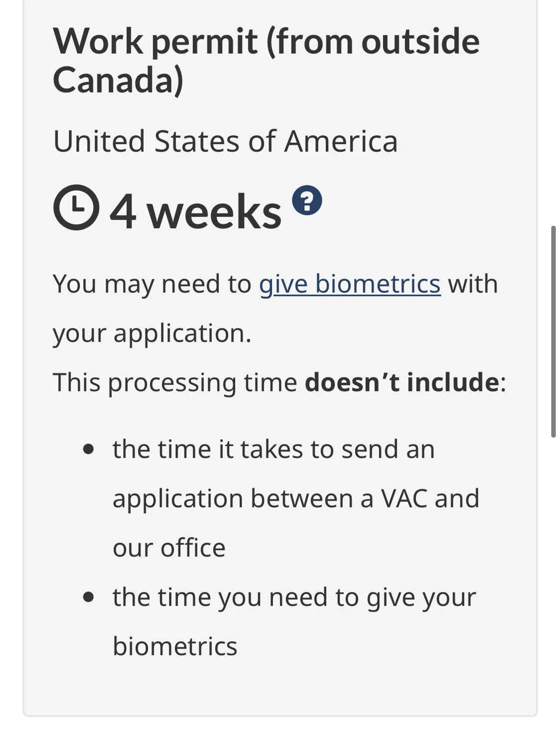Screen dimensions: 560x742
Task: Click the clock icon beside 4 weeks
Action: [76, 207]
